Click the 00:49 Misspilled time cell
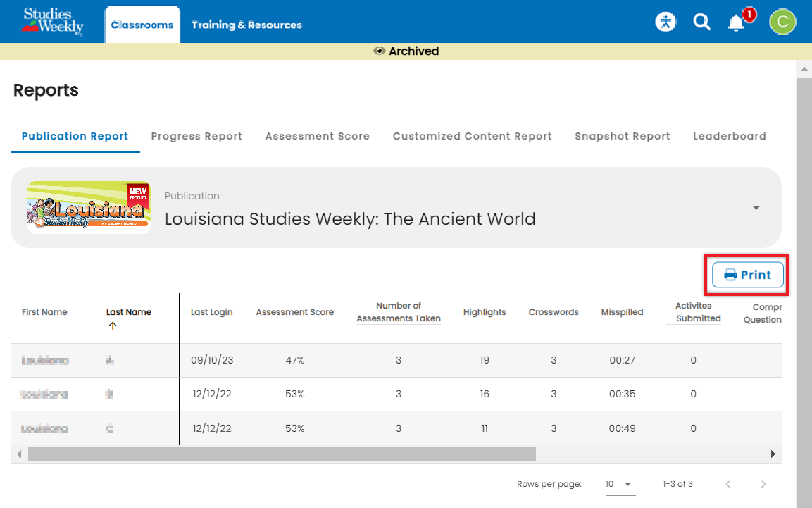 [x=622, y=428]
